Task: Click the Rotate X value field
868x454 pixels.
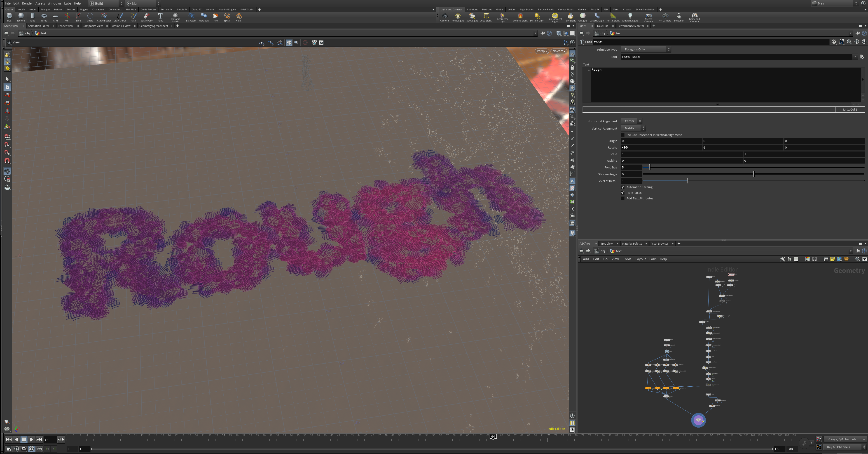Action: point(661,147)
